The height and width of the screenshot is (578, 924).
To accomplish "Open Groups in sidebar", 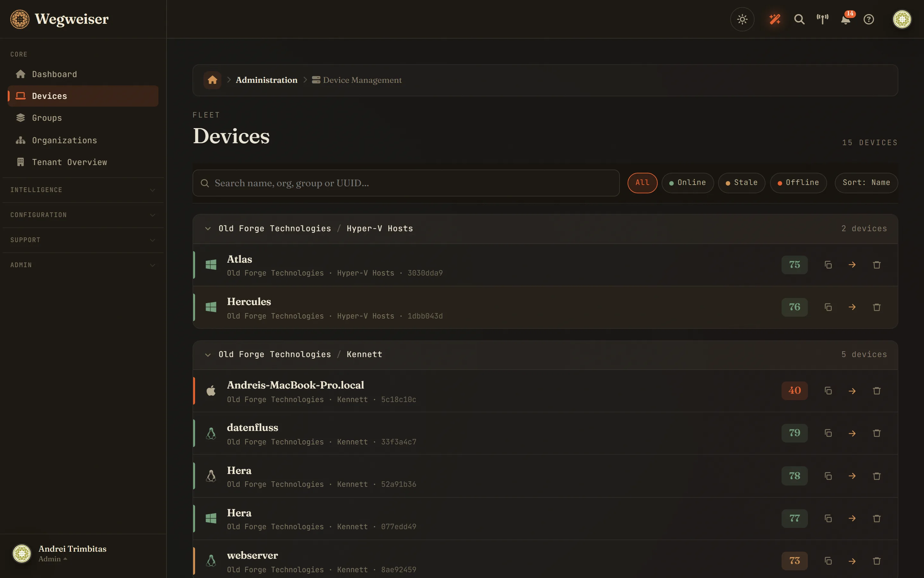I will coord(83,118).
